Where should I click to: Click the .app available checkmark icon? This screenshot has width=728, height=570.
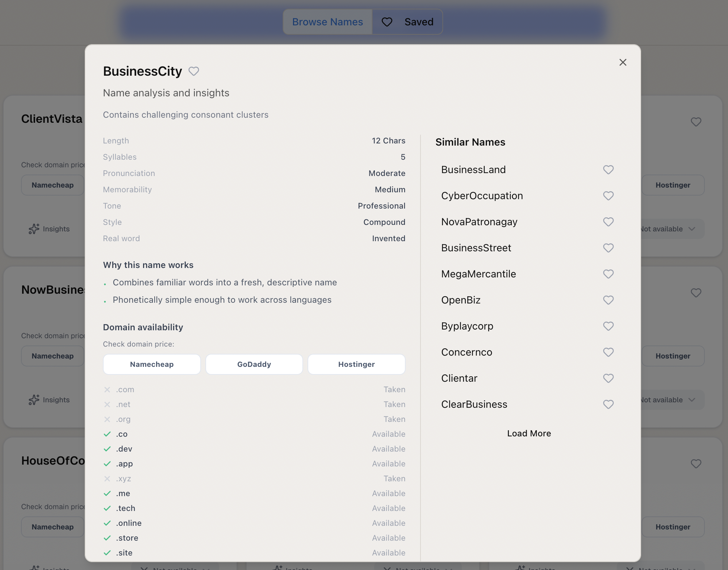point(107,464)
